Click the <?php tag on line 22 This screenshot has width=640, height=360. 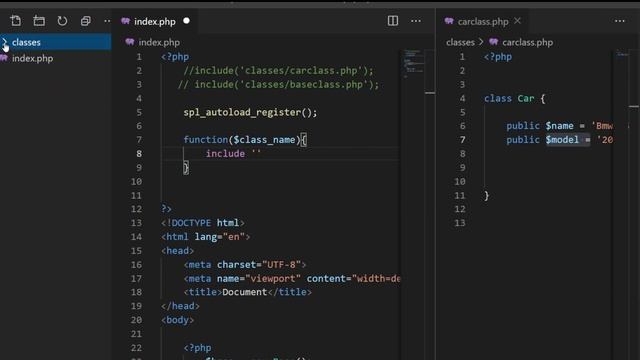click(x=198, y=348)
